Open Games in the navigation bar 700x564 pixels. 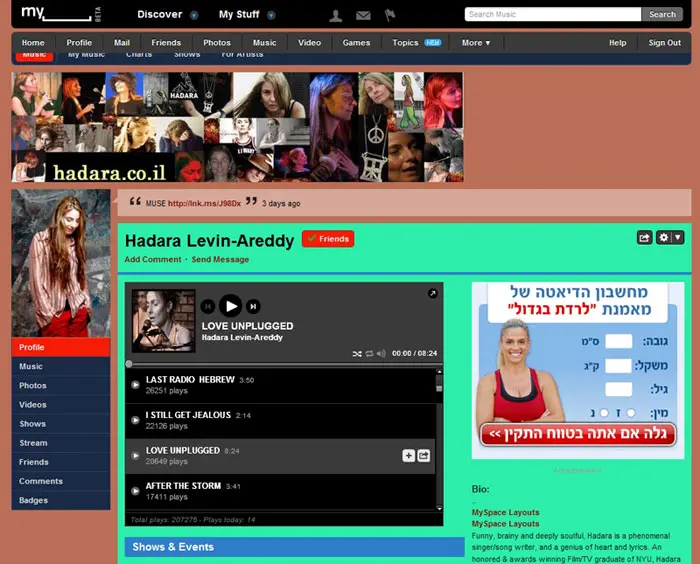pos(356,43)
